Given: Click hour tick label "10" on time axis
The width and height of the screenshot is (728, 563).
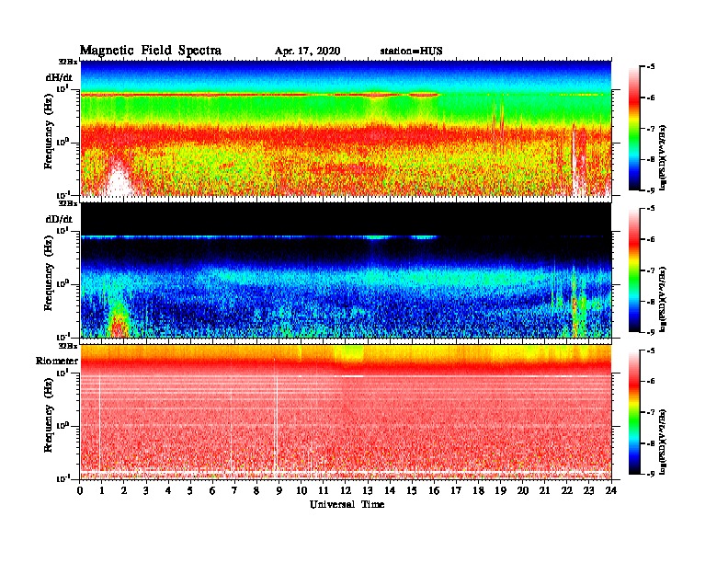Looking at the screenshot, I should coord(301,490).
